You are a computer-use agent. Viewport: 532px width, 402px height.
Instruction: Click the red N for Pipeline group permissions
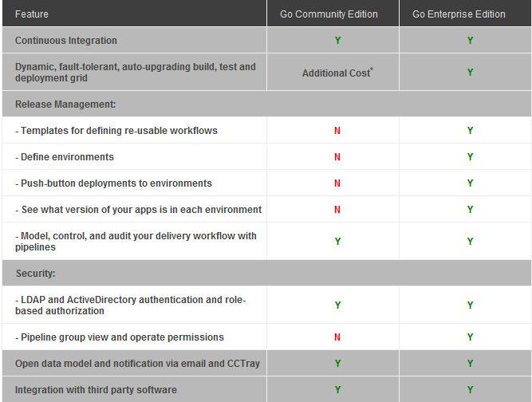337,337
